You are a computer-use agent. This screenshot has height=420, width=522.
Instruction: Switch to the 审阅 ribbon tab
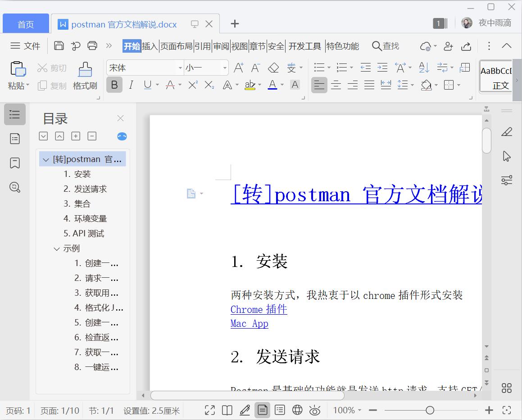tap(221, 46)
